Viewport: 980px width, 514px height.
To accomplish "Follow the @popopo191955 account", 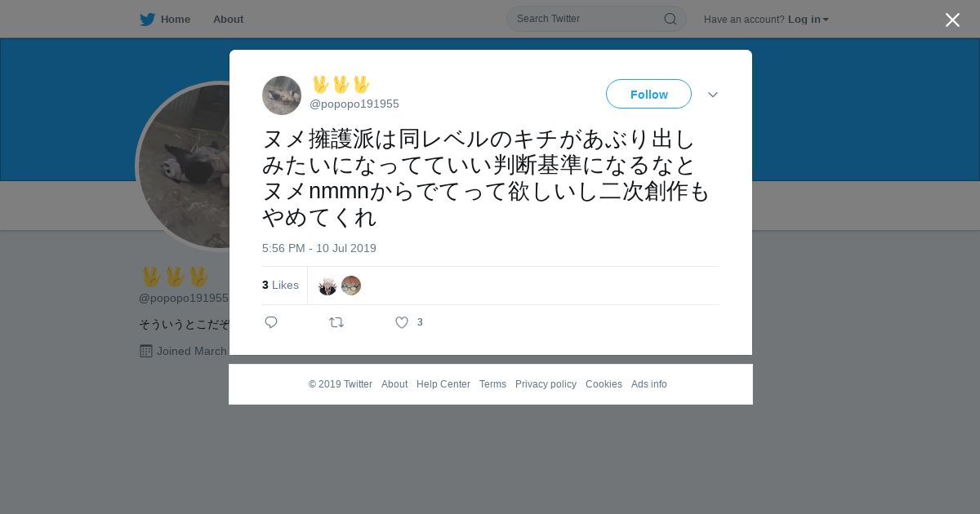I will click(x=648, y=94).
